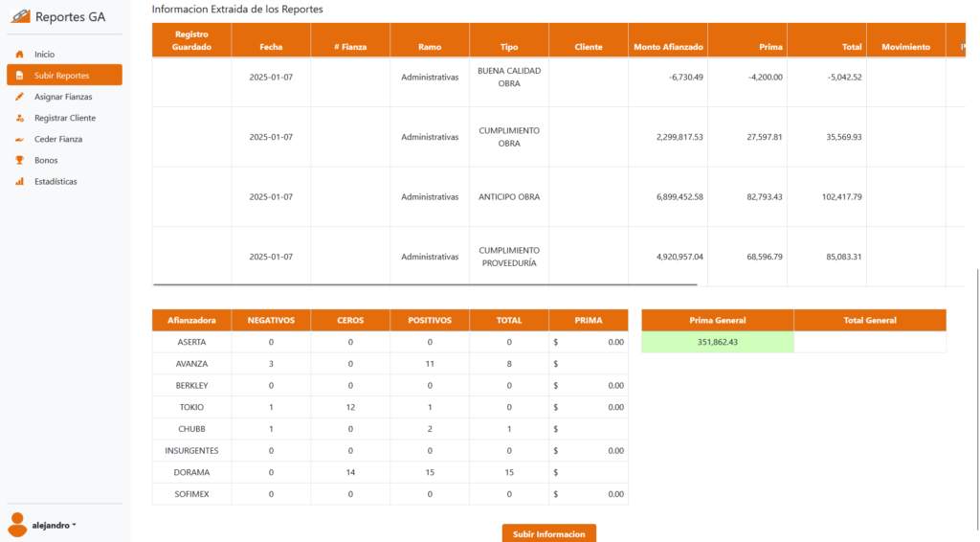Click the Reportes GA logo icon

click(20, 16)
